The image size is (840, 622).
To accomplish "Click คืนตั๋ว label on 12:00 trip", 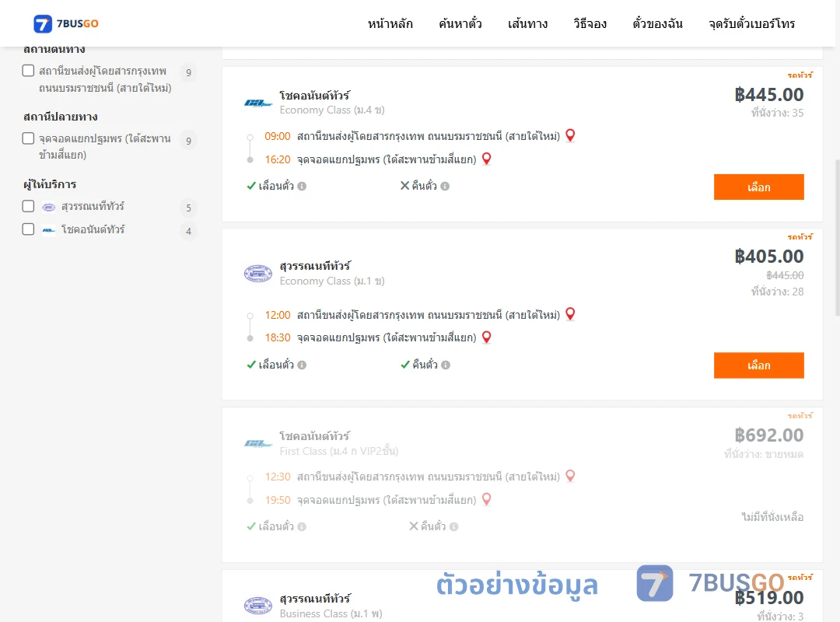I will tap(425, 365).
